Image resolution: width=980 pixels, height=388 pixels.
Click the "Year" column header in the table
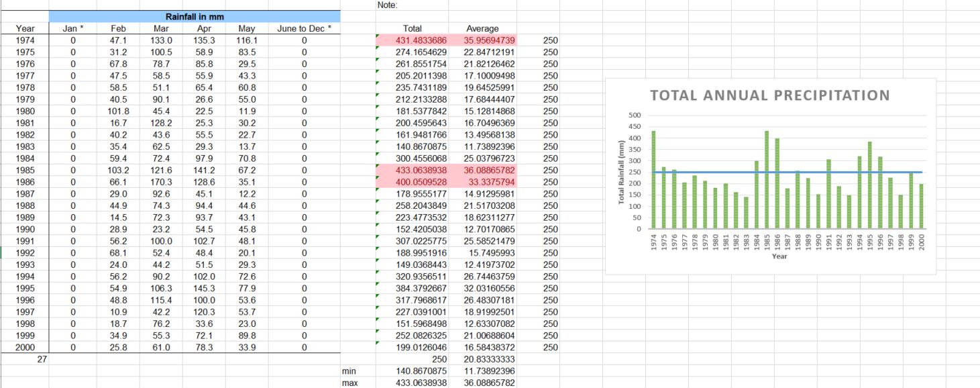(25, 28)
